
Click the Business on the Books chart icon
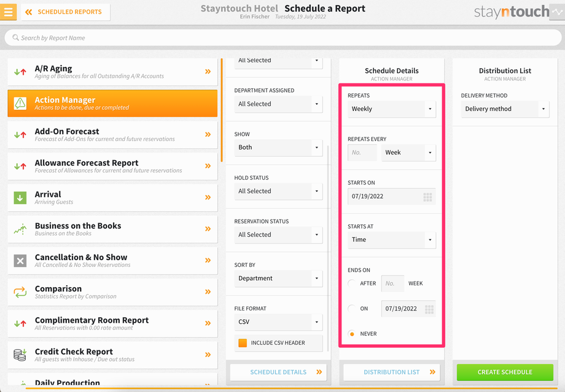tap(20, 229)
